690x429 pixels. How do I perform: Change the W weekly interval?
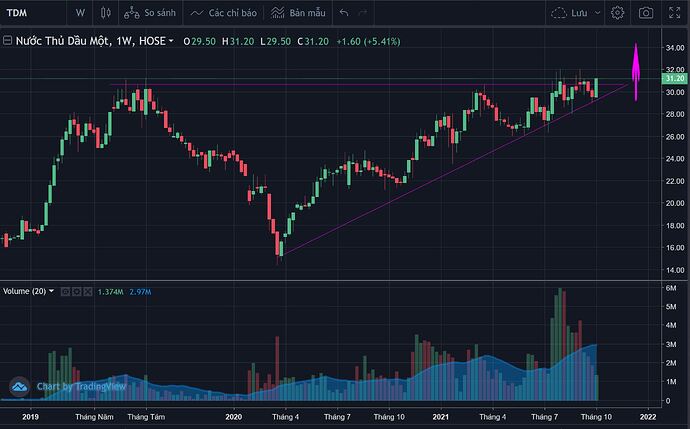[x=80, y=13]
